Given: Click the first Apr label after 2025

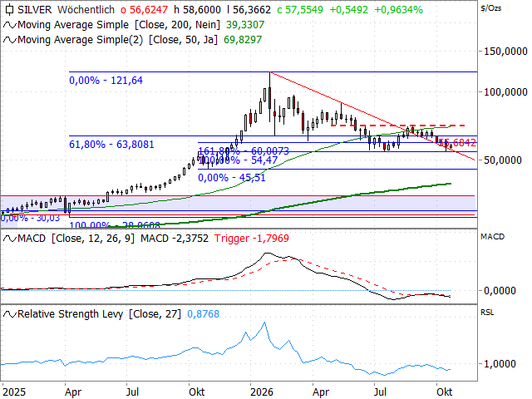Looking at the screenshot, I should coord(73,392).
